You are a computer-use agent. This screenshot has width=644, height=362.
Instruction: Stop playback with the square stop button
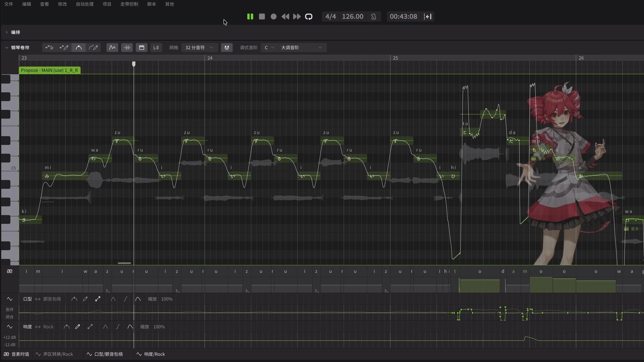pyautogui.click(x=262, y=16)
